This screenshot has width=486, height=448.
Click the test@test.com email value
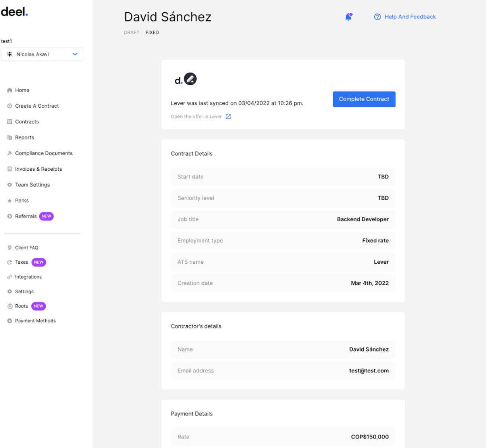point(369,371)
